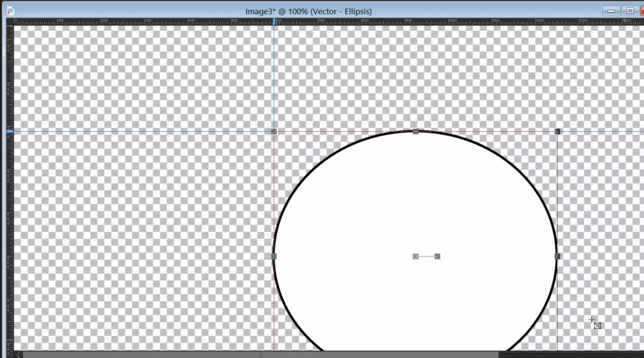Click the rotation handle right of the pivot
The height and width of the screenshot is (358, 644).
pyautogui.click(x=437, y=256)
